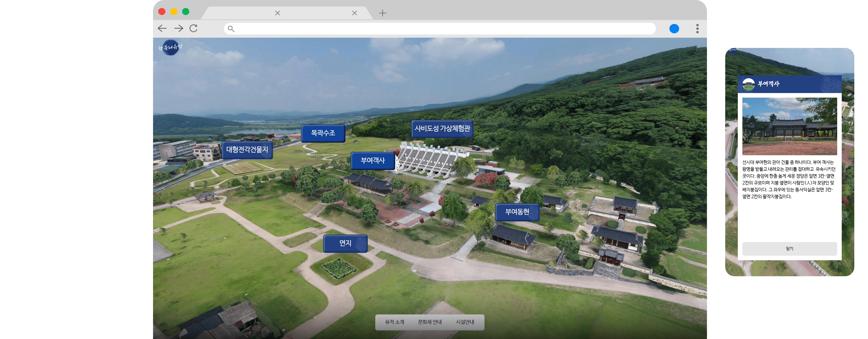The width and height of the screenshot is (868, 339).
Task: Click the 닫기 button in the mobile panel
Action: pos(790,249)
